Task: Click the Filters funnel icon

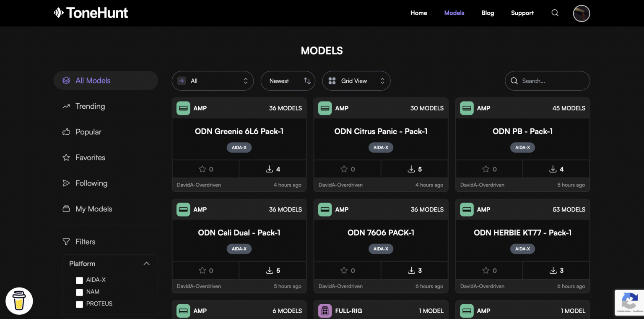Action: point(66,241)
